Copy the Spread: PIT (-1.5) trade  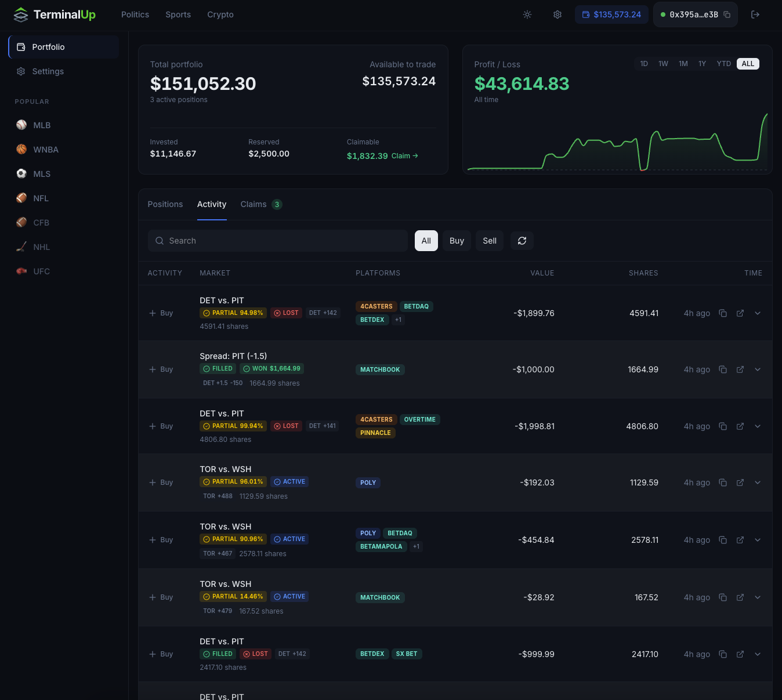pyautogui.click(x=723, y=369)
